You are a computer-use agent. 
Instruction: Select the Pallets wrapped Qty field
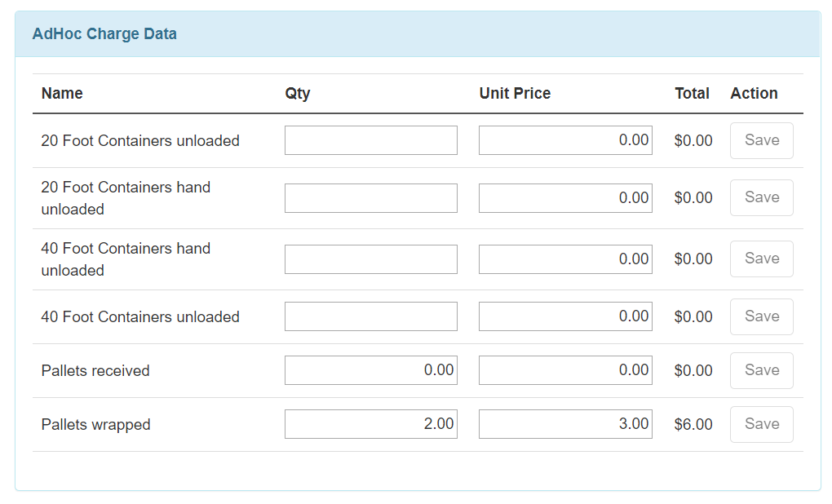tap(370, 423)
